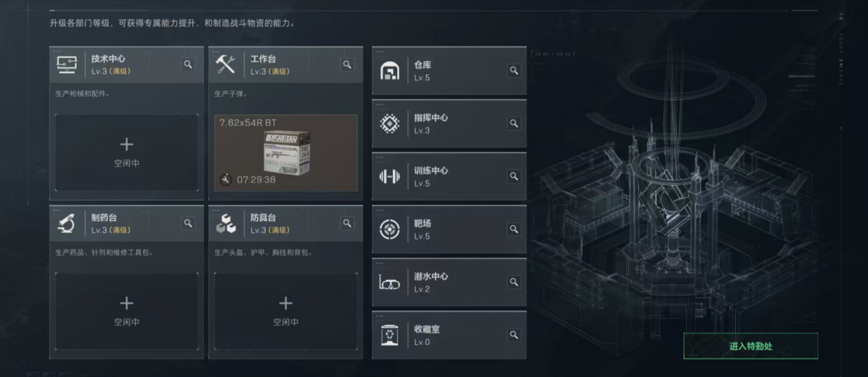Open the 收藏室 Lv.0 entry
Screen dimensions: 868x377
[449, 335]
